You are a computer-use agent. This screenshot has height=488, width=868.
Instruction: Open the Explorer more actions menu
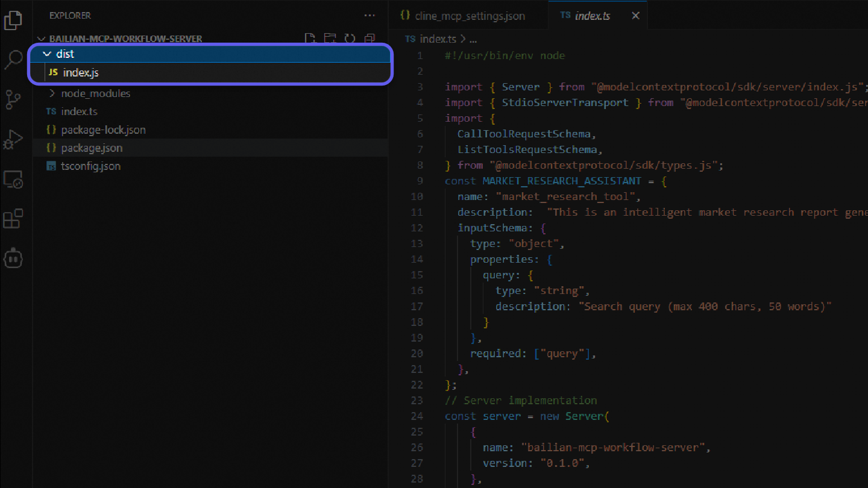[x=370, y=15]
